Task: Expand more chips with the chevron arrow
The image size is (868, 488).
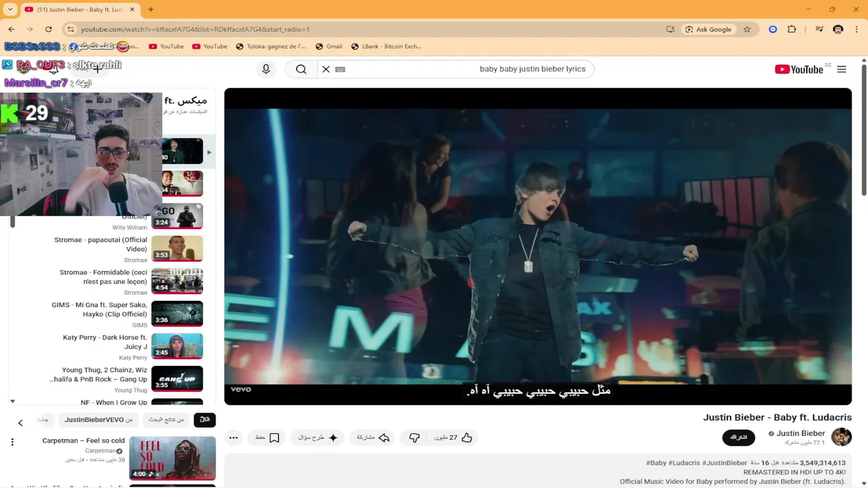Action: pos(20,422)
